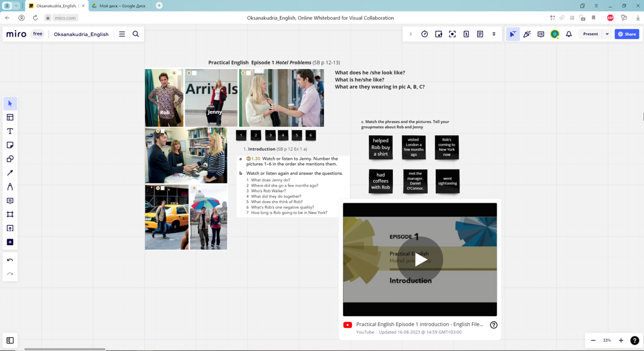Select the Rob photo thumbnail
644x351 pixels.
coord(164,98)
